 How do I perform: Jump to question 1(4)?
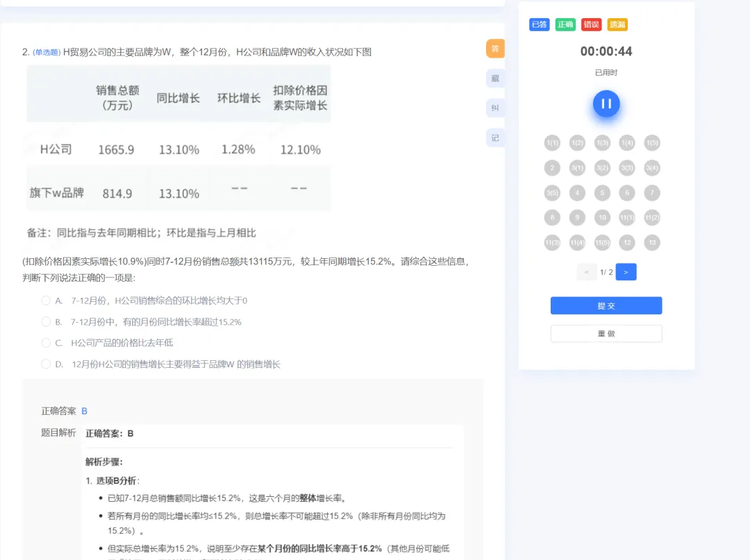(627, 143)
